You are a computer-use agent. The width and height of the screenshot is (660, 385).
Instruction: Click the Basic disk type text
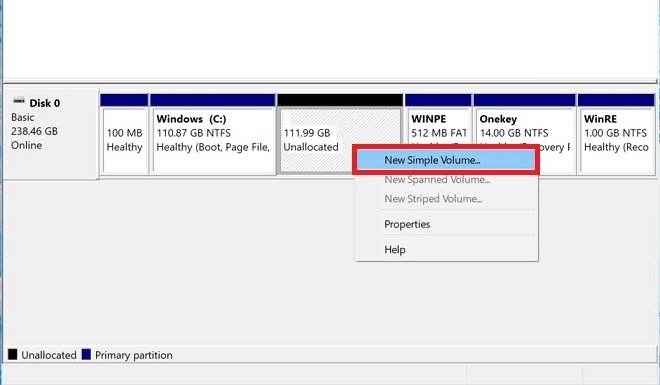(23, 117)
